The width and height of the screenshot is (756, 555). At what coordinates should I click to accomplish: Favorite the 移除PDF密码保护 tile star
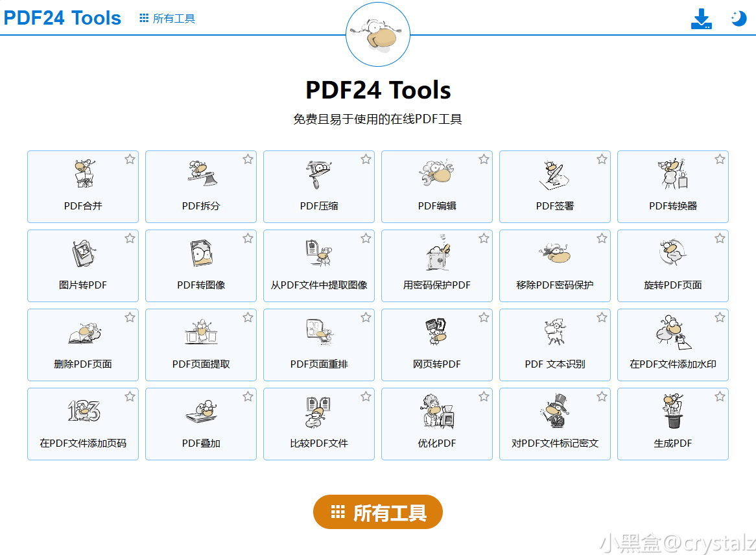[602, 238]
